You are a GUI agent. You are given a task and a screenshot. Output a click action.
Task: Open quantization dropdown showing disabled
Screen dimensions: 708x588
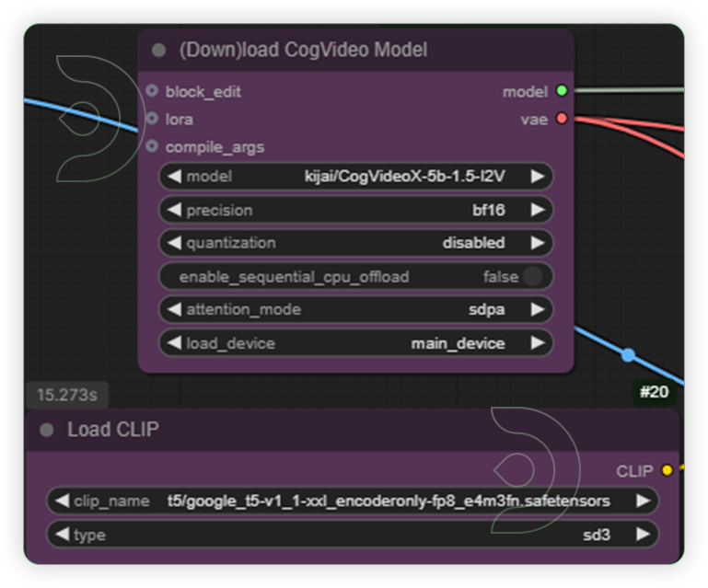coord(355,243)
